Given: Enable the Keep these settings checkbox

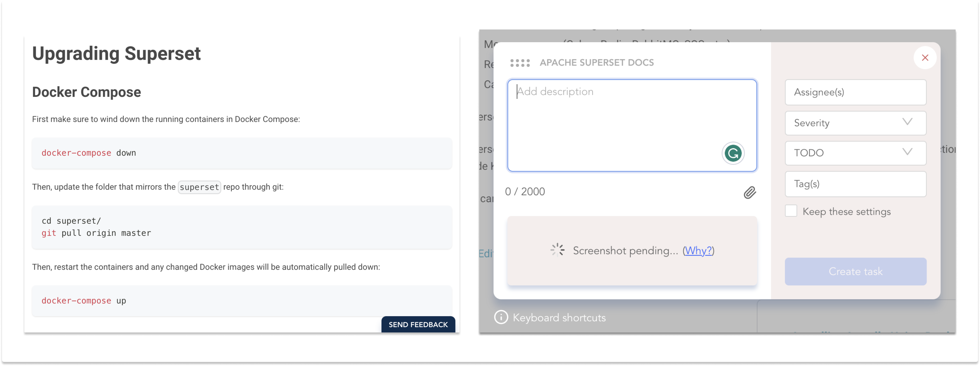Looking at the screenshot, I should tap(791, 211).
